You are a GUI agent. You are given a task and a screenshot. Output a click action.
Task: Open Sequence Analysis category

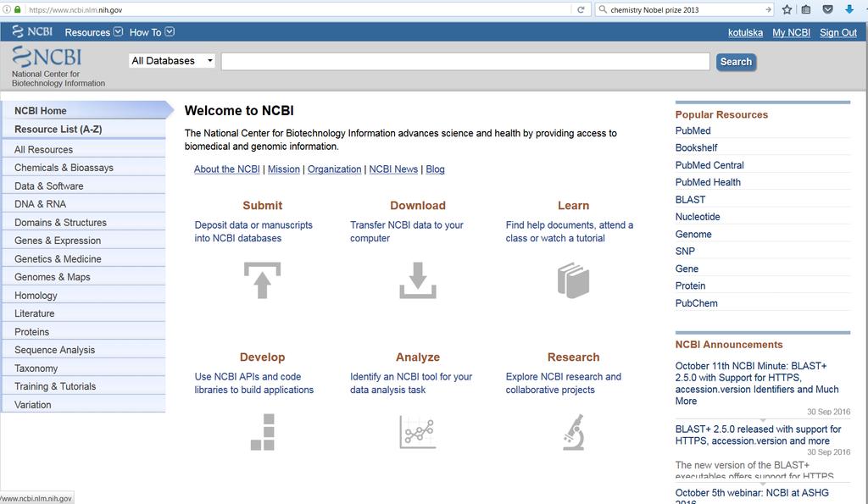[x=84, y=350]
